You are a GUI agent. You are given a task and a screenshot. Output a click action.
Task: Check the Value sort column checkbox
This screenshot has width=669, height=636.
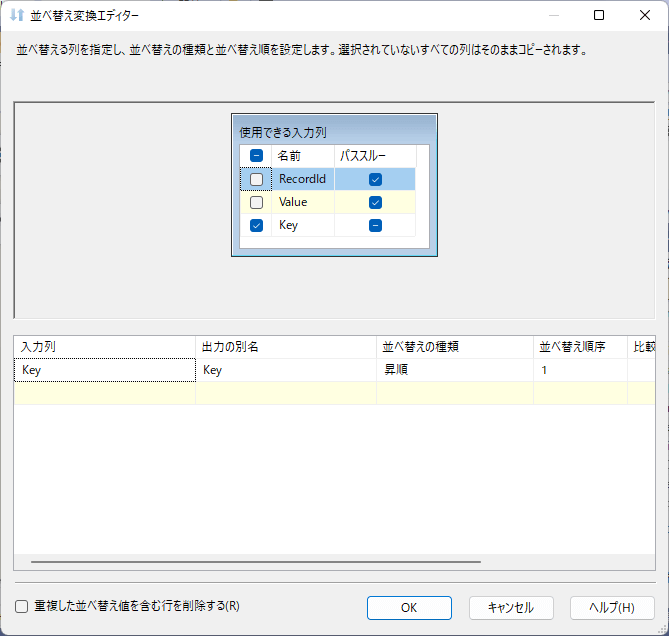256,202
